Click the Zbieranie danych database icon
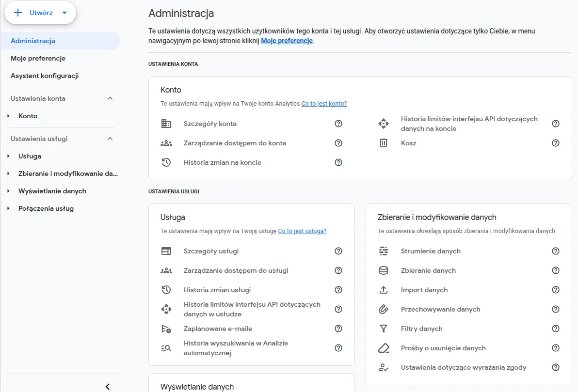 (384, 270)
